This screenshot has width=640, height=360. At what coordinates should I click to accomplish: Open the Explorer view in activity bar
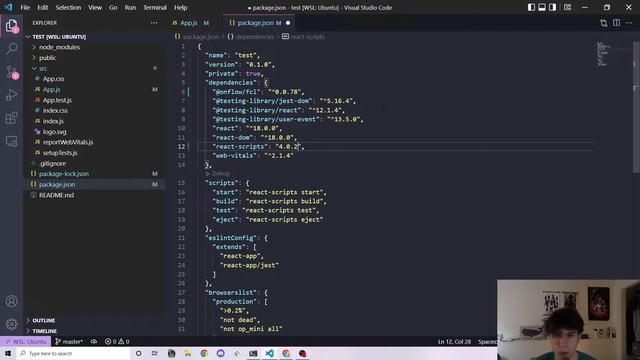tap(11, 26)
